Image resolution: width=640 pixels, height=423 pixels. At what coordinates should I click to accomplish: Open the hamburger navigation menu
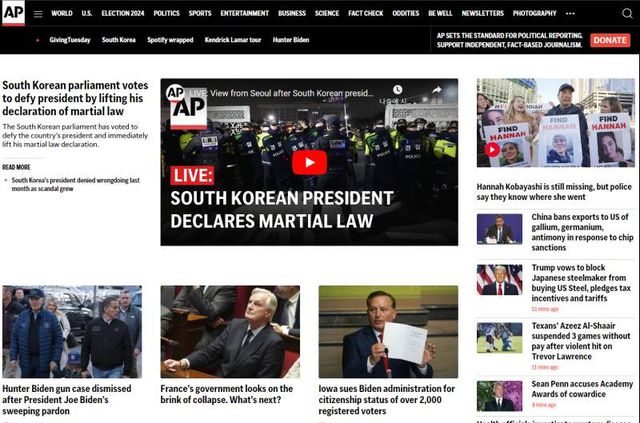[x=38, y=14]
